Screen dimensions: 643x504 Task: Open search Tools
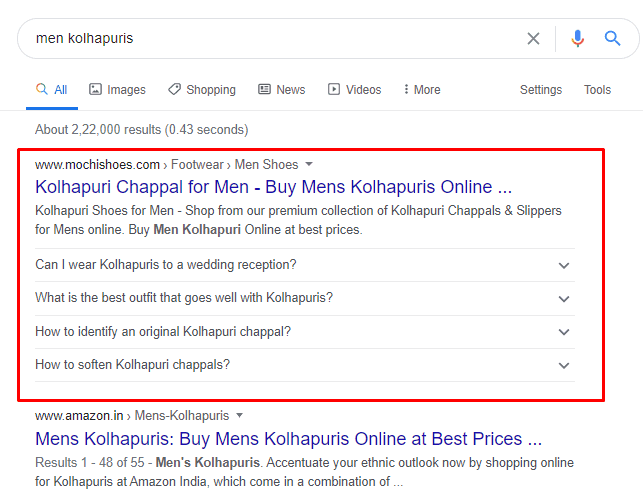click(x=597, y=89)
